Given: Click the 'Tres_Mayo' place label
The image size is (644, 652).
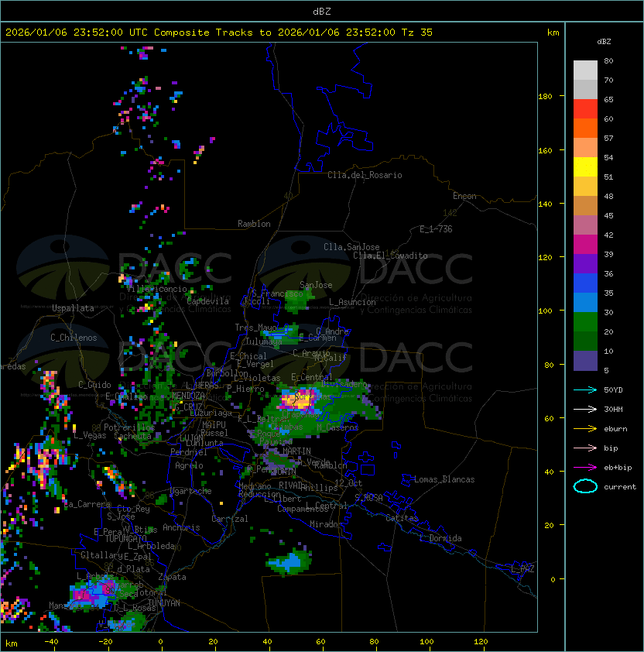Looking at the screenshot, I should [255, 328].
